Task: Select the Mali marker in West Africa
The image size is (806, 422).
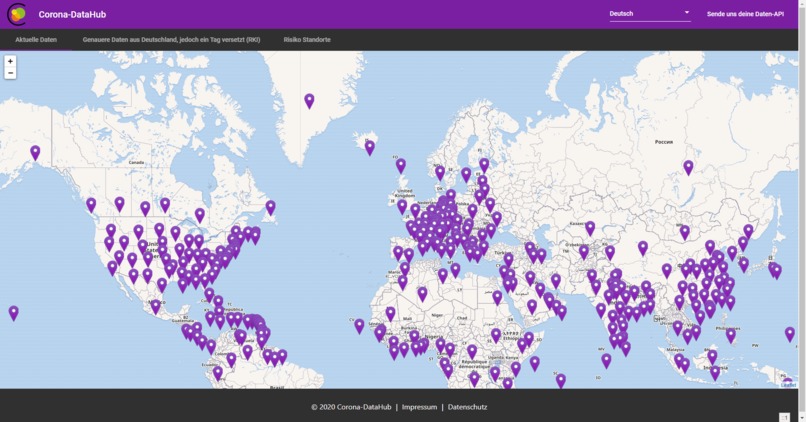Action: (x=391, y=314)
